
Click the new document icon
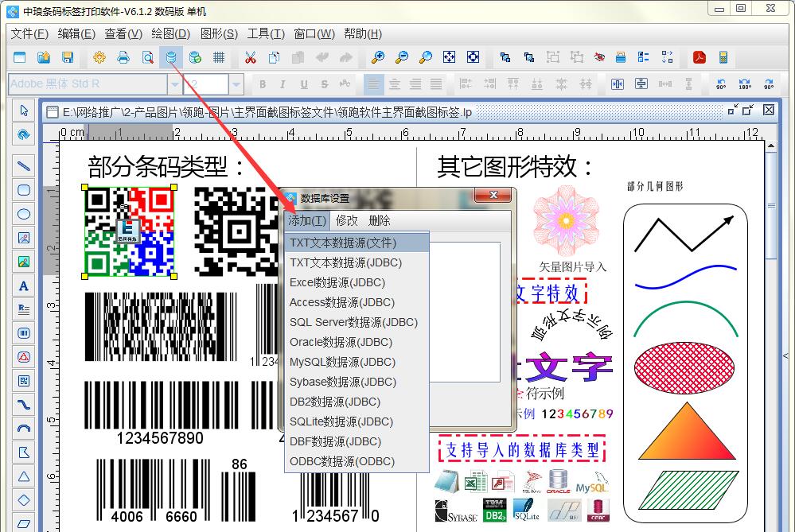coord(19,57)
